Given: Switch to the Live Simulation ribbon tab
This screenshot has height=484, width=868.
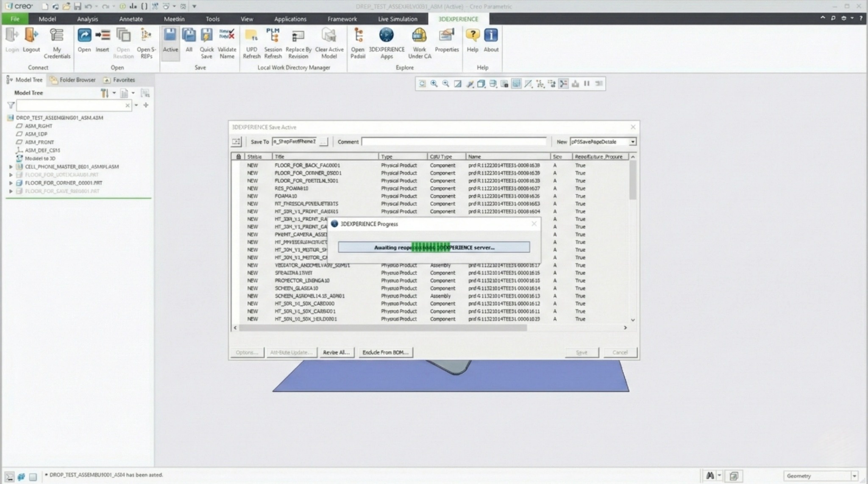Looking at the screenshot, I should (x=397, y=19).
